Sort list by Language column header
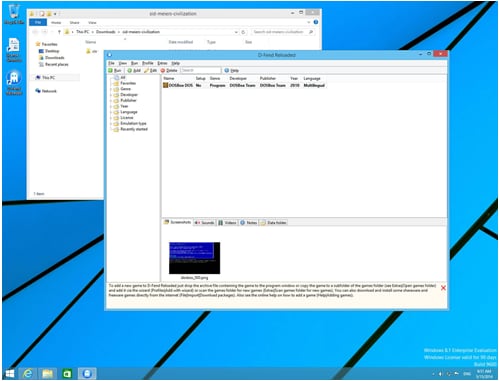 [x=313, y=78]
